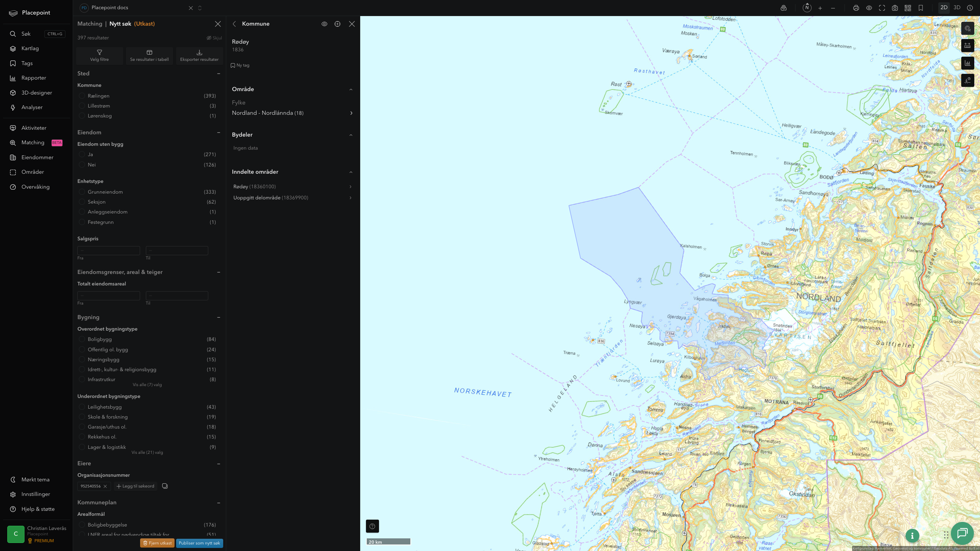
Task: Click Eksporter resultater button
Action: pyautogui.click(x=199, y=56)
